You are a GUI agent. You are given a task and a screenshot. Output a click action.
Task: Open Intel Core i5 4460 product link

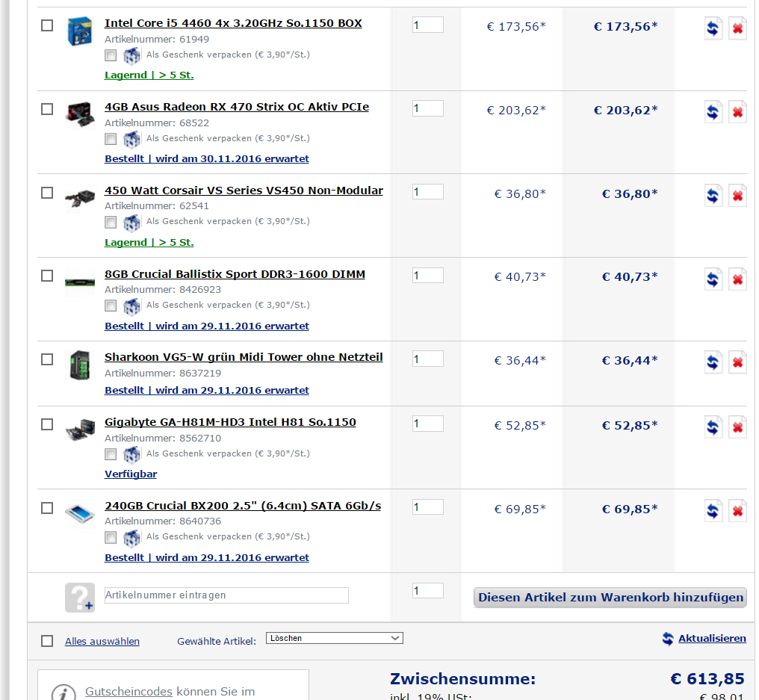click(233, 23)
